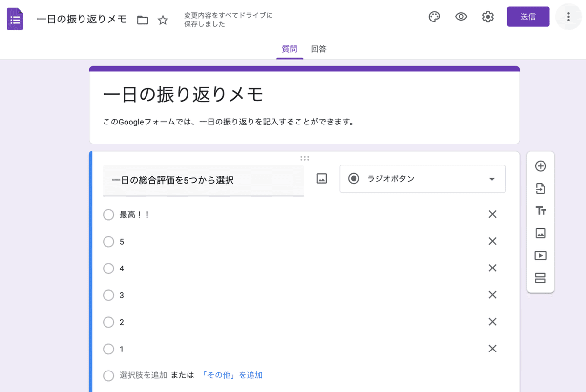The image size is (586, 392).
Task: Star the 一日の振り返りメモ form
Action: (162, 20)
